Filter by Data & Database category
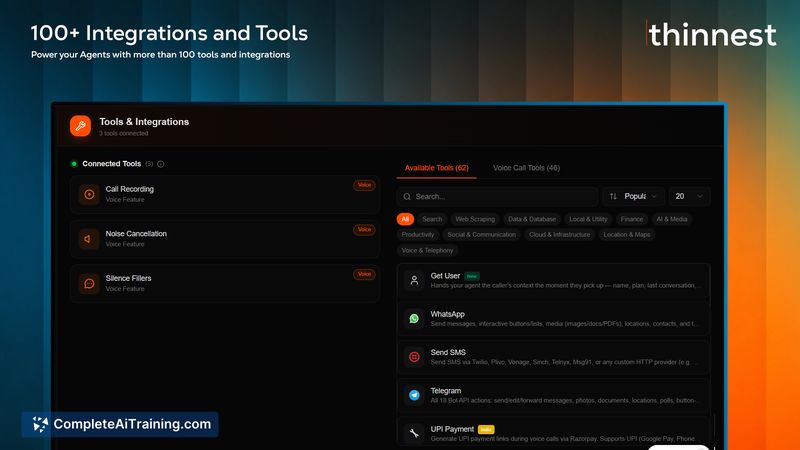This screenshot has height=450, width=800. (x=532, y=219)
